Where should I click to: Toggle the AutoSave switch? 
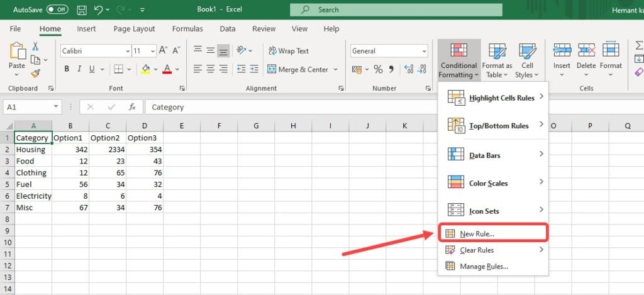[x=57, y=10]
